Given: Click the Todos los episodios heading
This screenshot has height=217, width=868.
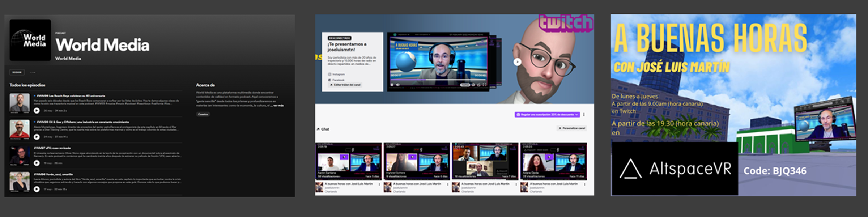Looking at the screenshot, I should 27,85.
